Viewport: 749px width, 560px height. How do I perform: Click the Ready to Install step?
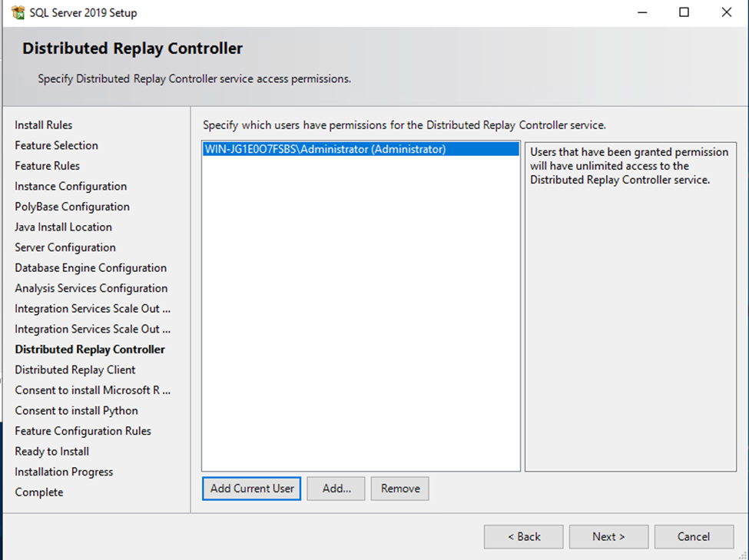[51, 452]
